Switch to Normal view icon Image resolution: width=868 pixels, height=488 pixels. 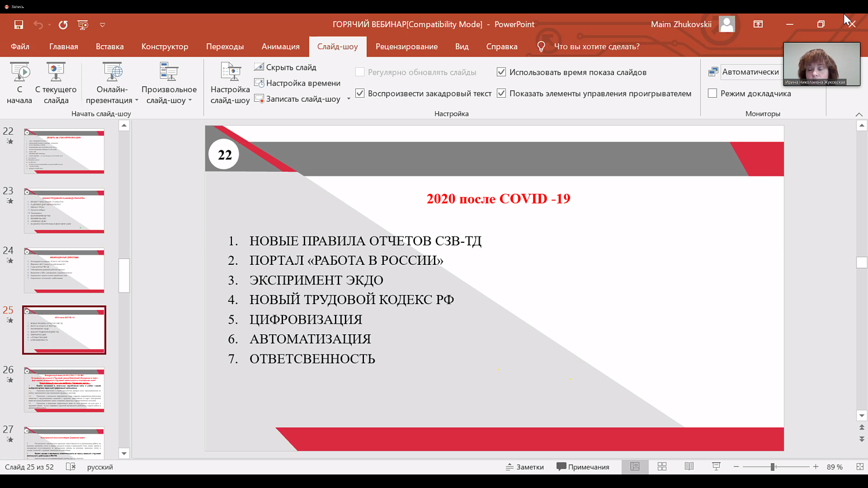(635, 467)
